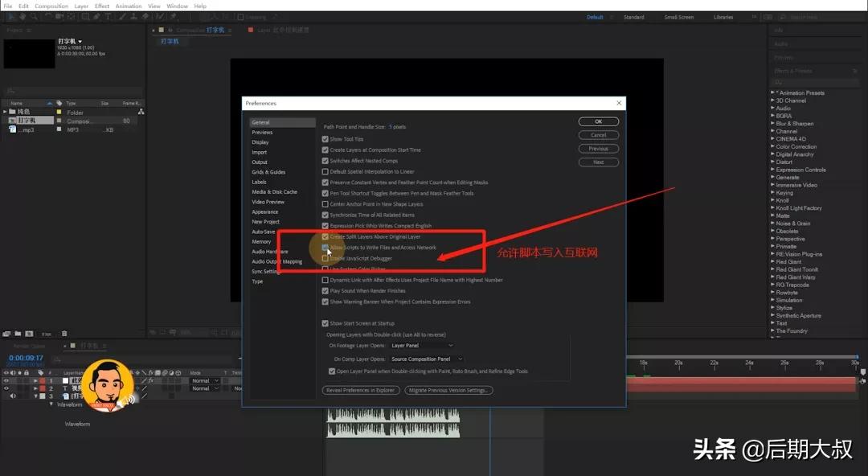Click the red label color swatch of layer 1
Viewport: 868px width, 476px height.
tap(43, 380)
